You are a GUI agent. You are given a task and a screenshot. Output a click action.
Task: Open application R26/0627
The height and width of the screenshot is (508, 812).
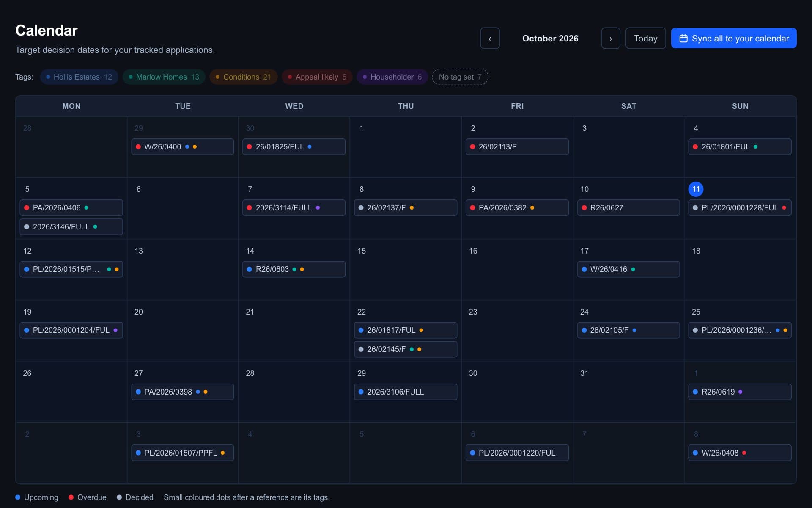628,207
